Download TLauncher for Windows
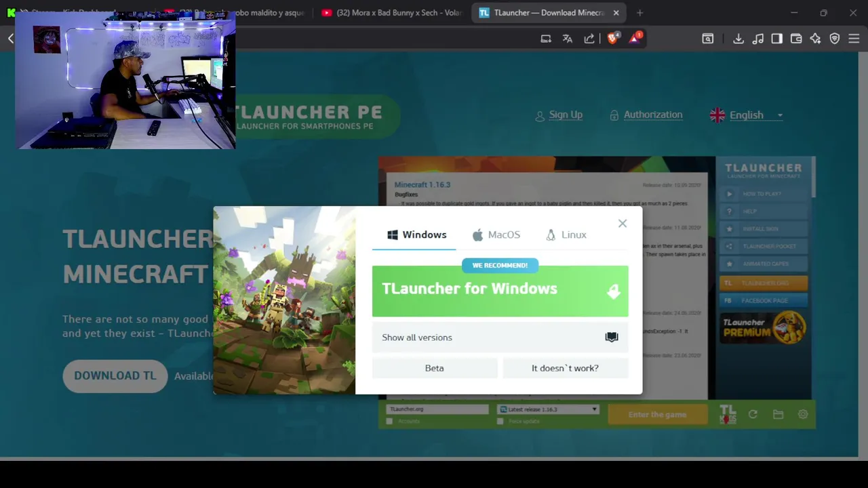868x488 pixels. (500, 291)
